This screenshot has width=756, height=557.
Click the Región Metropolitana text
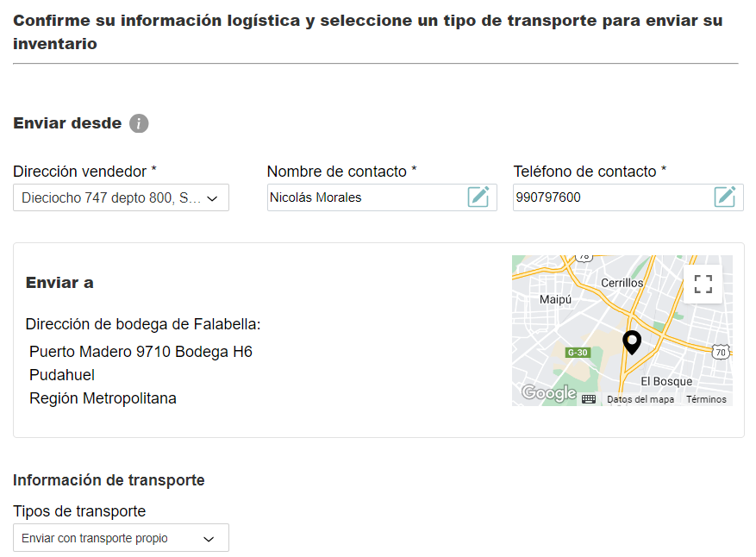[x=103, y=398]
